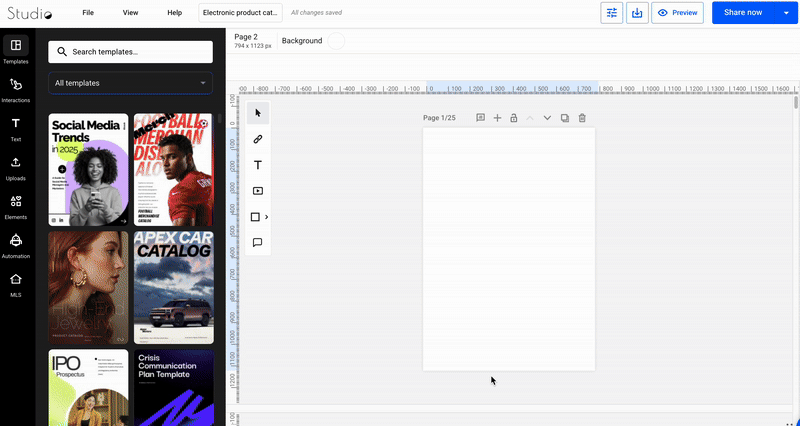Open the settings sliders button
The image size is (800, 426).
click(x=612, y=13)
